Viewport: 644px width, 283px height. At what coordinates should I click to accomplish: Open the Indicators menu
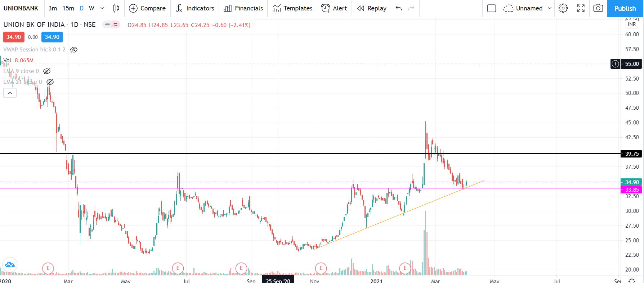195,8
